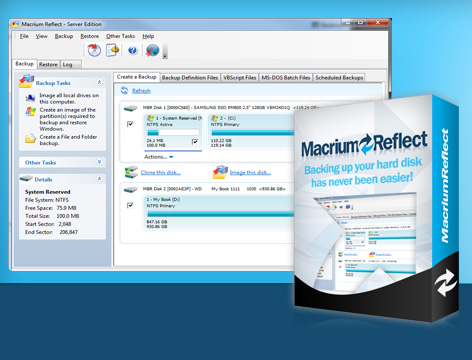
Task: Click the End Sector 206,847 value
Action: (x=68, y=232)
